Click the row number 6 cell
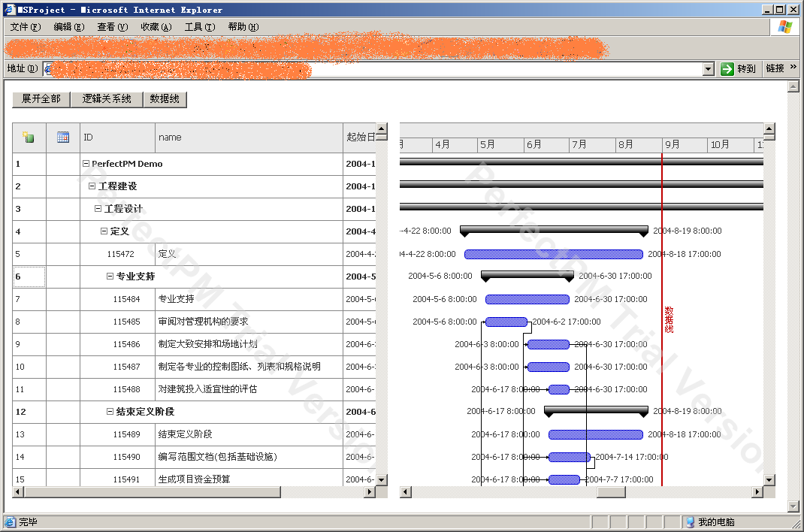This screenshot has width=804, height=532. click(x=29, y=277)
